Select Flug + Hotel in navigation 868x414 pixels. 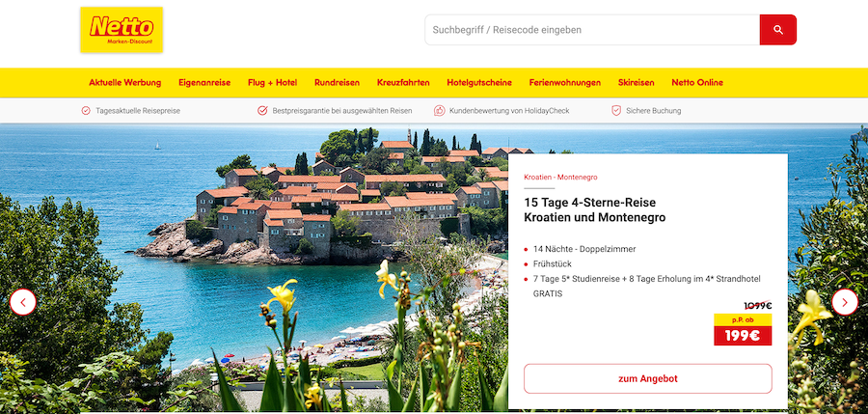[272, 83]
